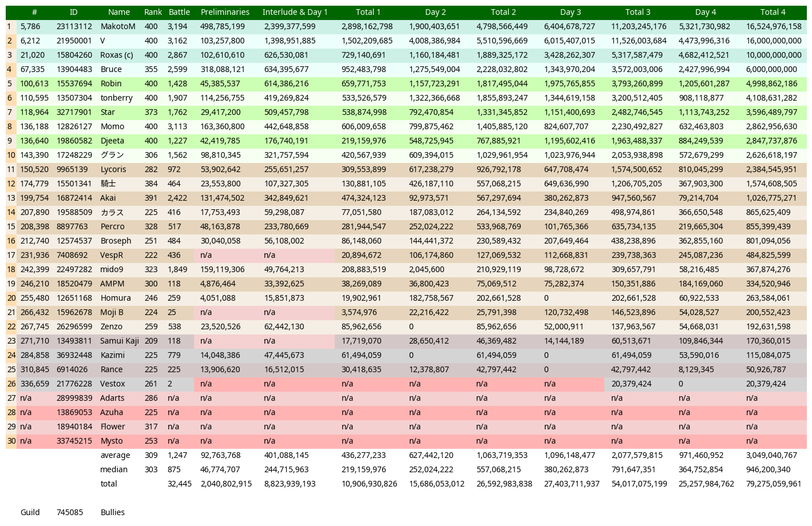Select the Mysto name cell
Screen dimensions: 812x526
[x=112, y=441]
